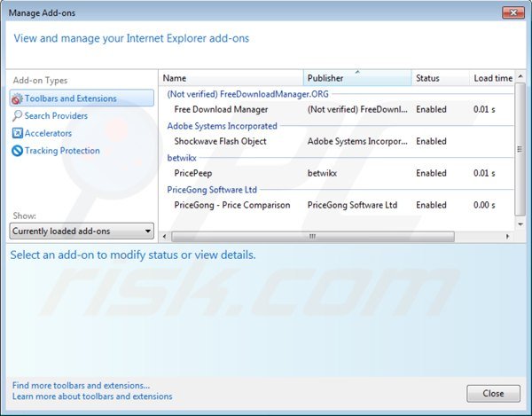
Task: Click load time 0.01 s of PricePeep
Action: [x=484, y=173]
